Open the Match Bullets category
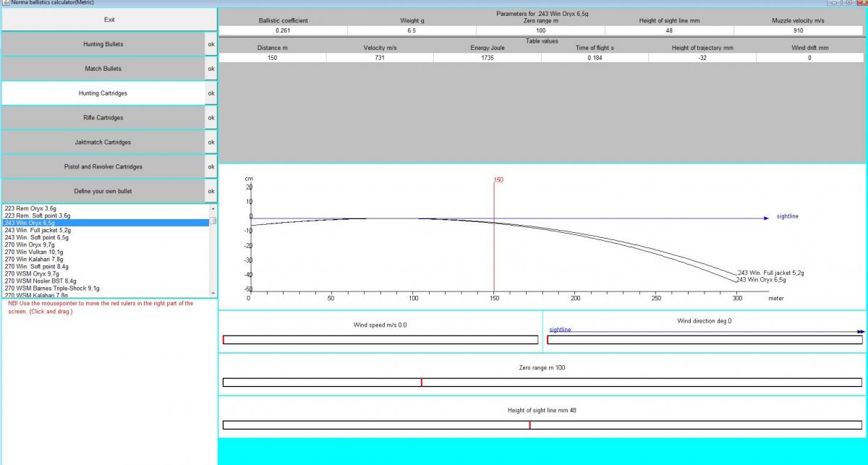Viewport: 868px width, 465px height. (x=103, y=69)
